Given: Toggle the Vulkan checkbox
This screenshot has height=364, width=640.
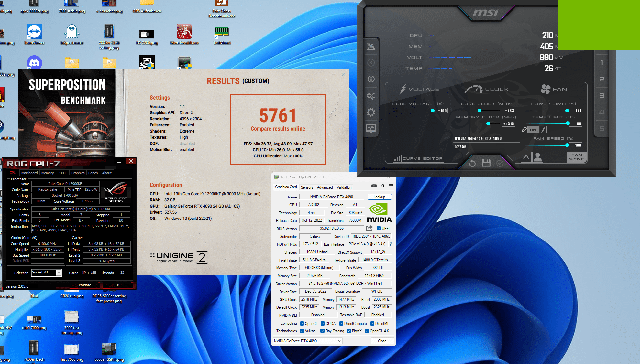Looking at the screenshot, I should pos(302,331).
